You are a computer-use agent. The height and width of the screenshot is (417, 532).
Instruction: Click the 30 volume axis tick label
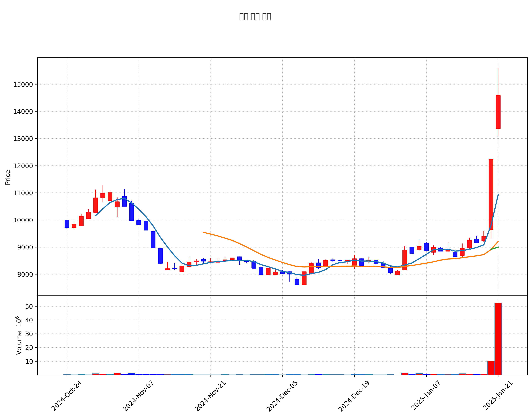(x=29, y=334)
